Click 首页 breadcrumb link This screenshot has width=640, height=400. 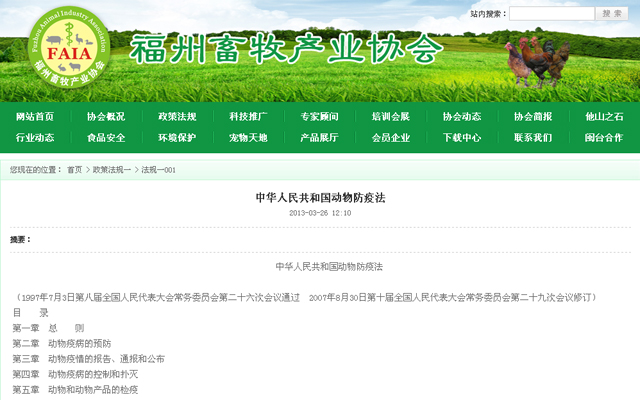pos(75,170)
